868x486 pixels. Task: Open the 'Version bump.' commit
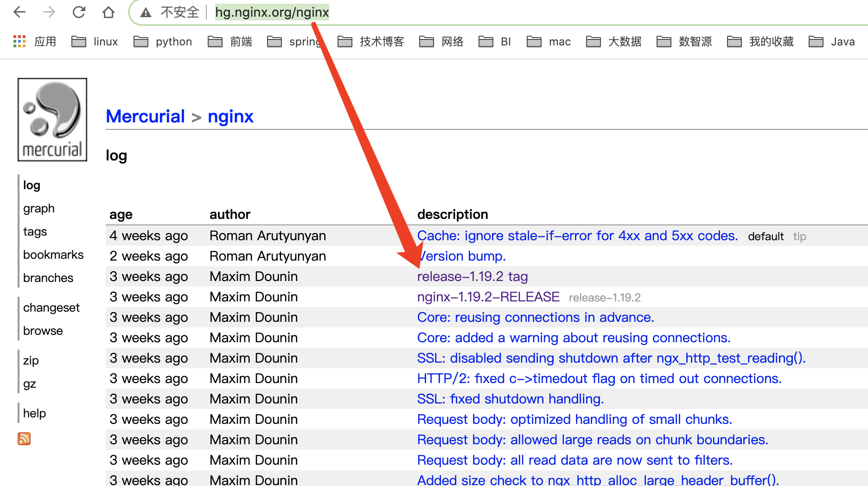click(x=461, y=256)
